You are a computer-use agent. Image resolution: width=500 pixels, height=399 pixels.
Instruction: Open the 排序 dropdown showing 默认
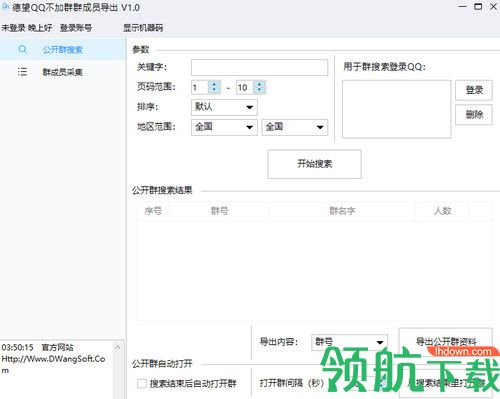[x=224, y=107]
